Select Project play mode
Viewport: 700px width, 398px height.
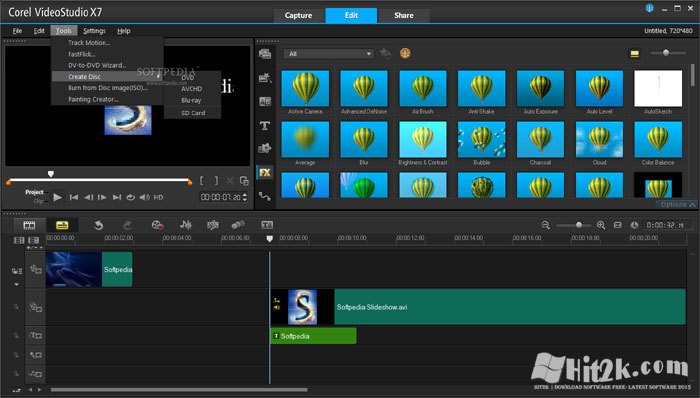34,192
